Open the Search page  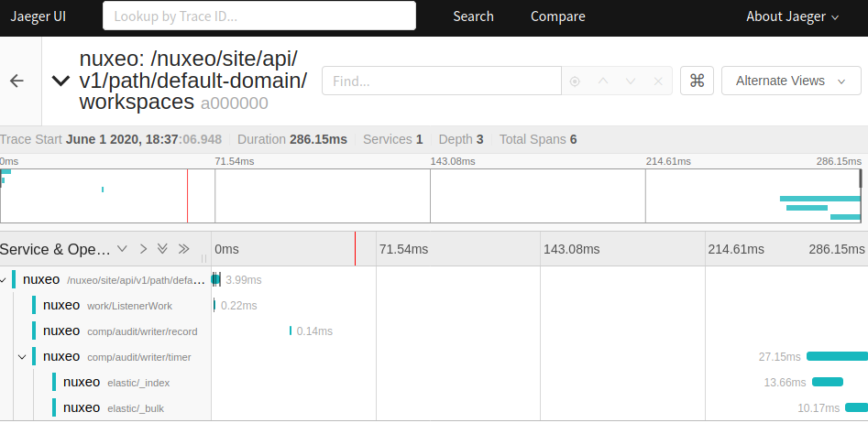tap(473, 16)
